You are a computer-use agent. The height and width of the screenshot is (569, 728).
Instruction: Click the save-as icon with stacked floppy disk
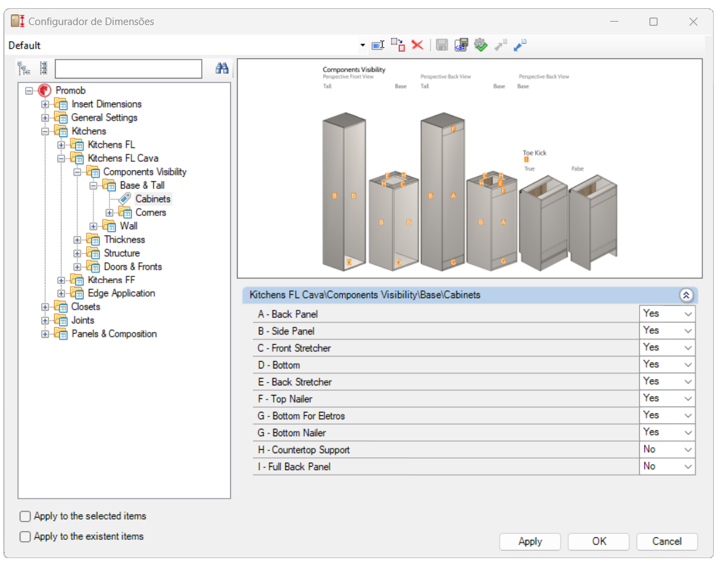(x=461, y=45)
